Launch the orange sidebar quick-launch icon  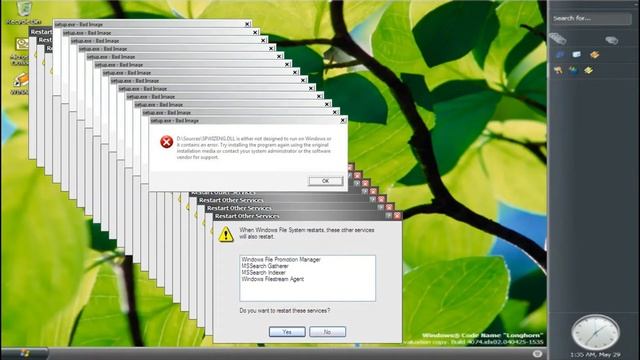pos(594,54)
